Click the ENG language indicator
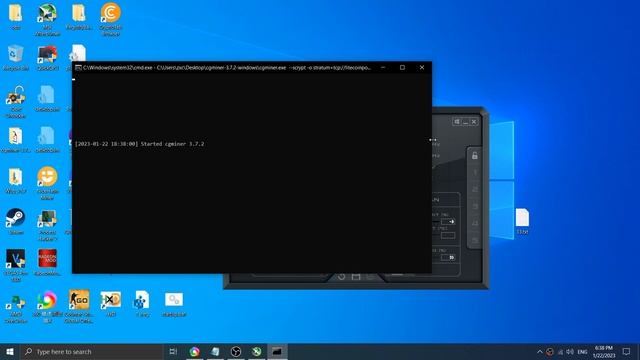The image size is (640, 360). 582,352
